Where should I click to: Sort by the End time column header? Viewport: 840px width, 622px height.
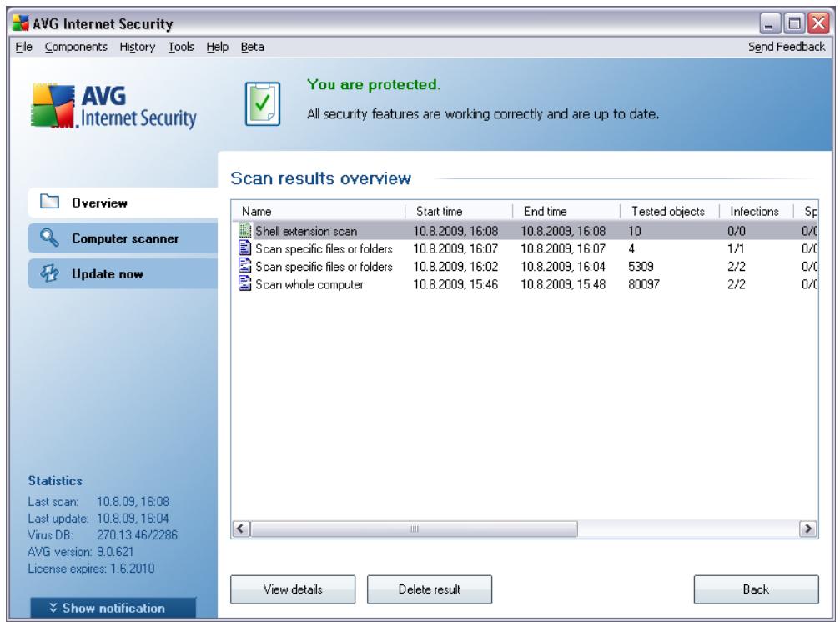(566, 211)
